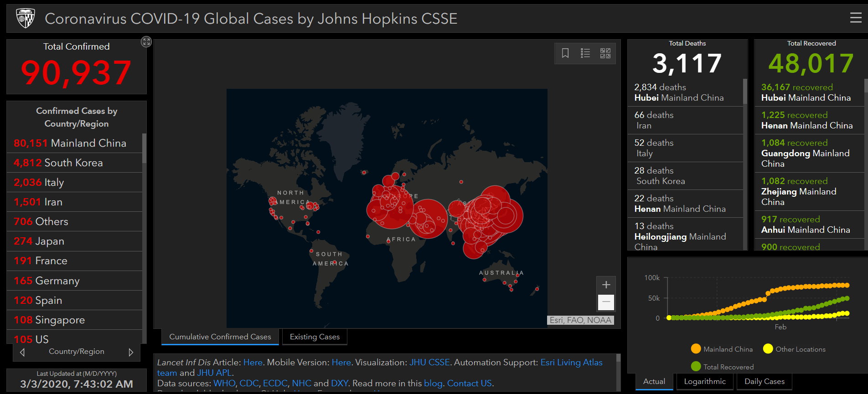868x394 pixels.
Task: Select the 105 US row
Action: tap(75, 337)
